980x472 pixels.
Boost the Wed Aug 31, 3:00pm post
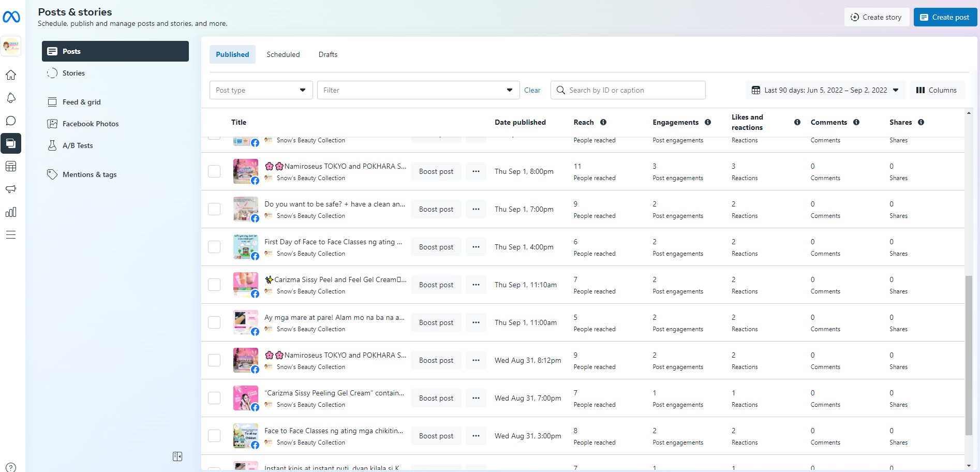436,436
